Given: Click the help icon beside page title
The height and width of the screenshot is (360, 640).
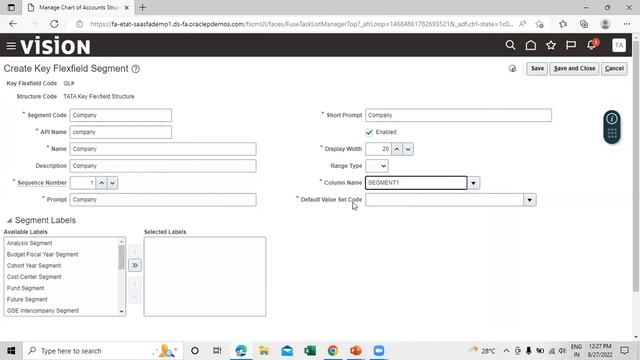Looking at the screenshot, I should coord(136,69).
